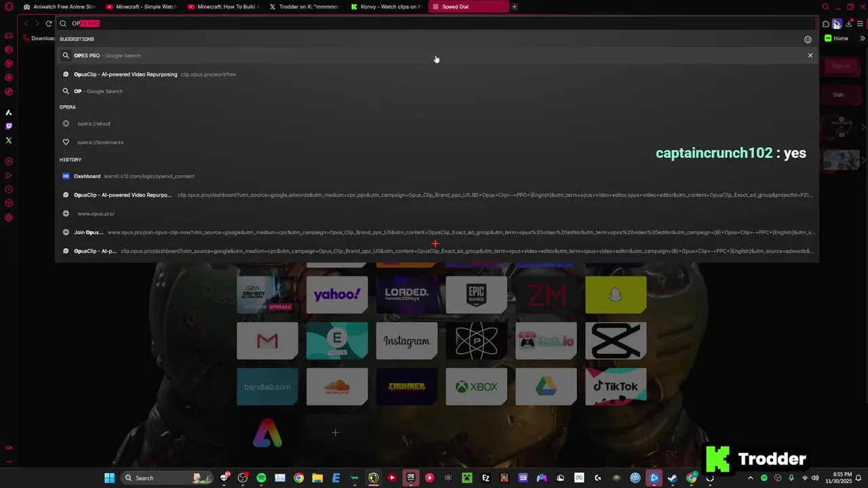This screenshot has width=868, height=488.
Task: Open the Loaded CDKeys speed dial tile
Action: (x=407, y=294)
